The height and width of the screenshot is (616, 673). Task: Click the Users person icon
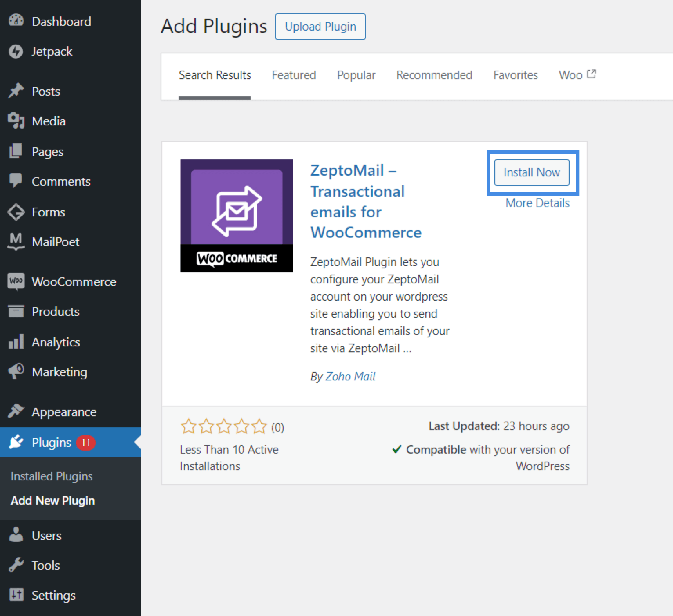(16, 535)
